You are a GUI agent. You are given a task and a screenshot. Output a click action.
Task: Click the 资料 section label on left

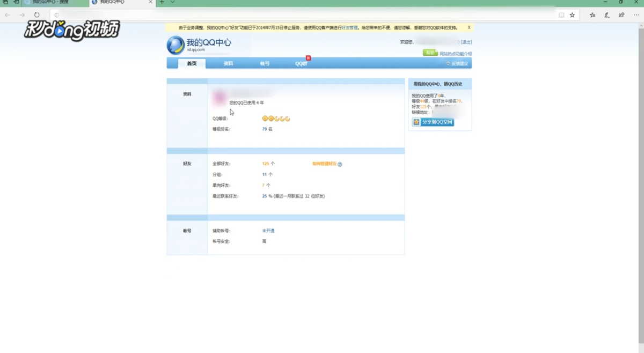pos(187,94)
